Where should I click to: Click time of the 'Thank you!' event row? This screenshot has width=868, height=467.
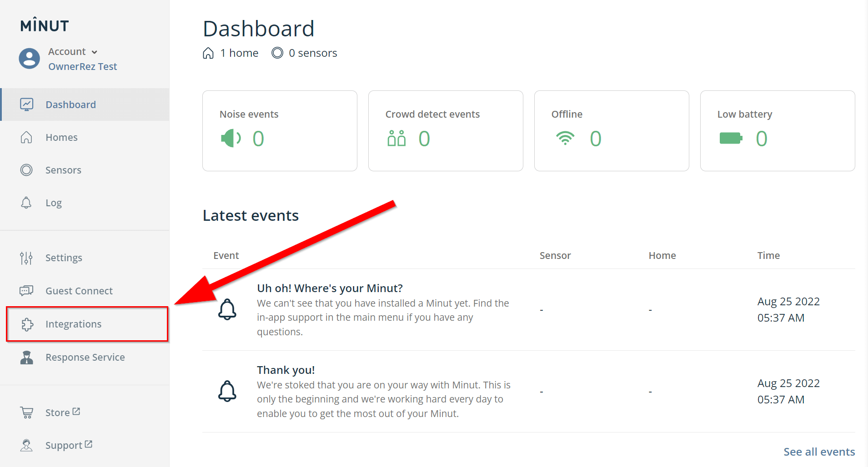(x=788, y=391)
